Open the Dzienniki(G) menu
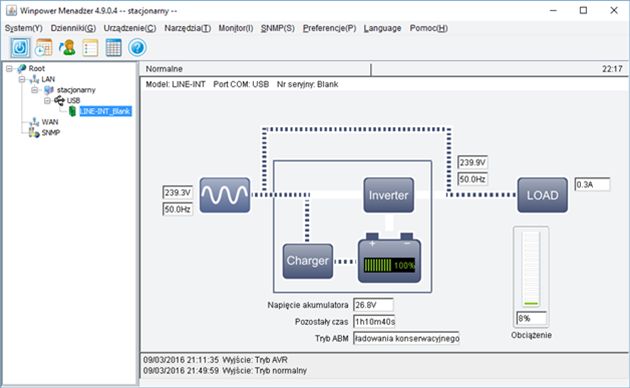The width and height of the screenshot is (630, 388). [x=73, y=28]
